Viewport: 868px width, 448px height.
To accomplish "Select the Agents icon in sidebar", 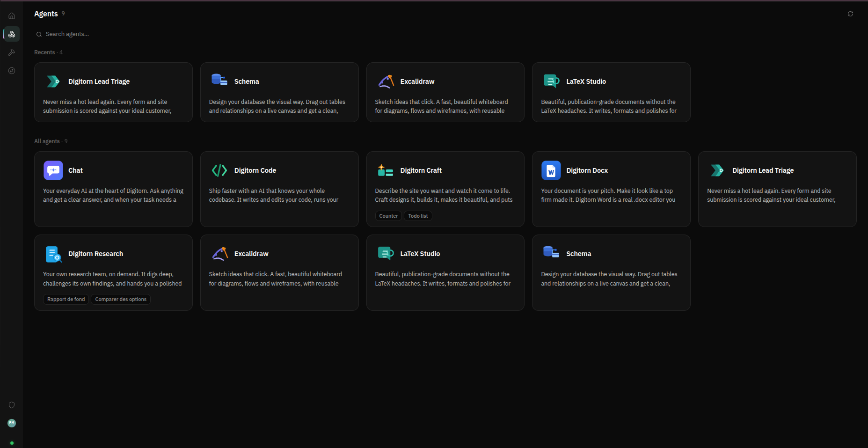I will (12, 34).
